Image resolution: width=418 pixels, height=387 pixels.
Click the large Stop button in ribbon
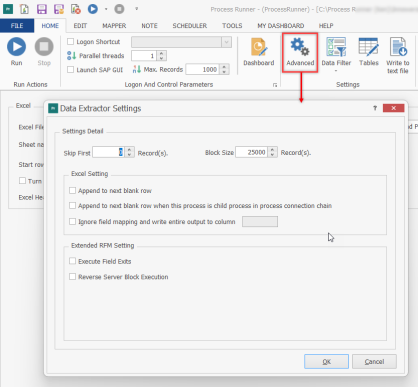click(44, 52)
